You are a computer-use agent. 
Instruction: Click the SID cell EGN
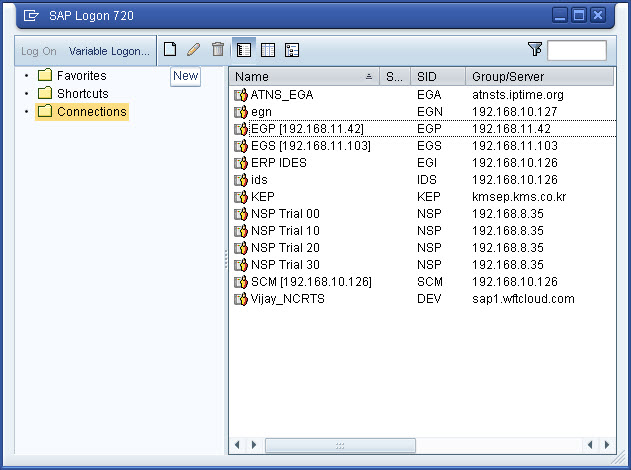(430, 112)
